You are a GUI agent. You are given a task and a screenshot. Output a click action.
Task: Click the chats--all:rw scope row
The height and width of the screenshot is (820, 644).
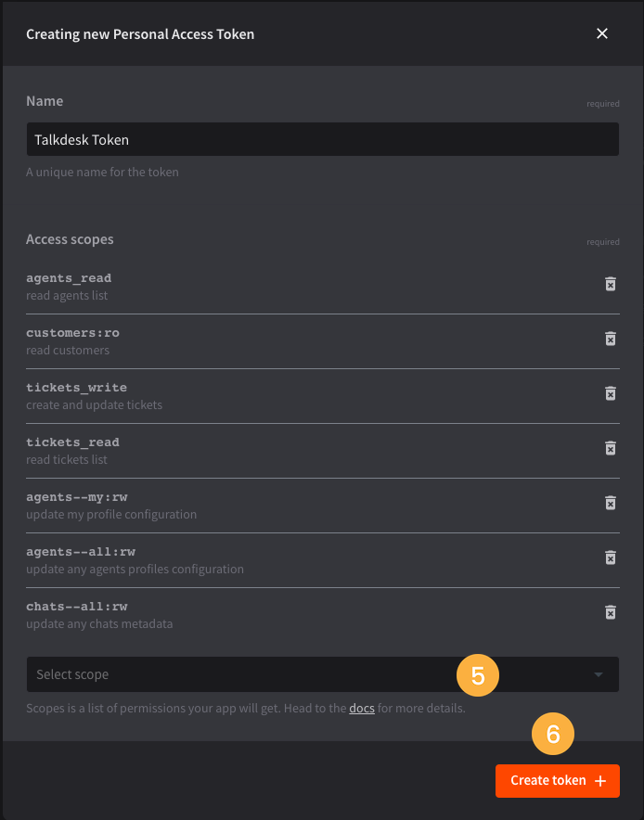tap(323, 615)
